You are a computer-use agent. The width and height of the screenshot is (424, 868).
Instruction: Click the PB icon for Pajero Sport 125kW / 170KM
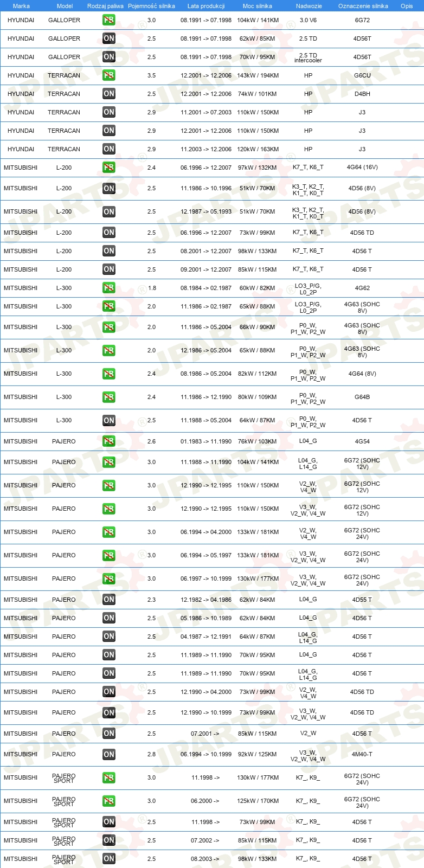109,801
